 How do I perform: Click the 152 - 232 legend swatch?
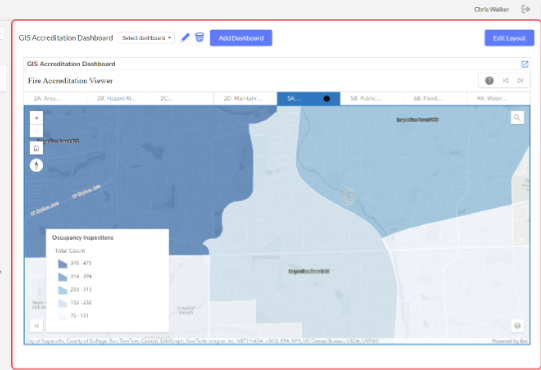pos(62,303)
